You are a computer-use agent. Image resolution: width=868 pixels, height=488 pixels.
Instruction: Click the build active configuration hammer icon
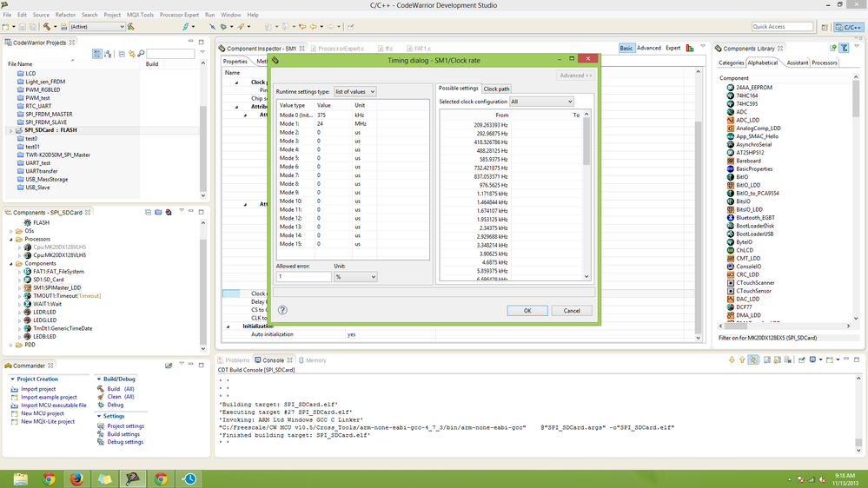pos(130,27)
